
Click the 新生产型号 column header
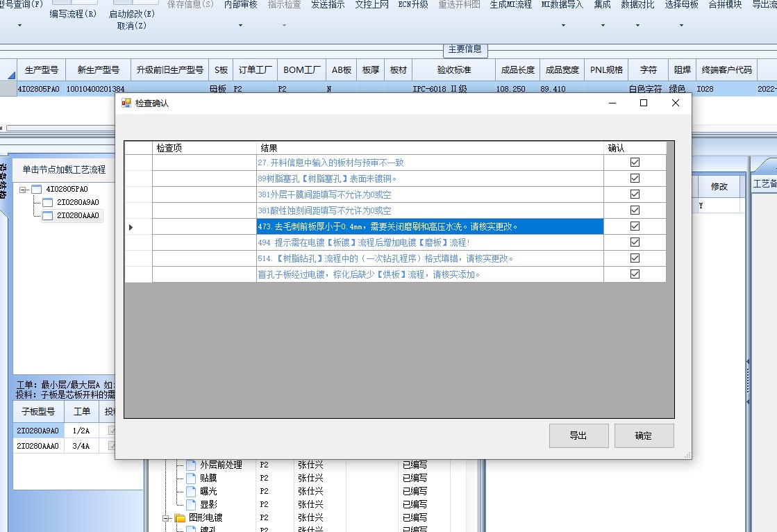pos(98,70)
